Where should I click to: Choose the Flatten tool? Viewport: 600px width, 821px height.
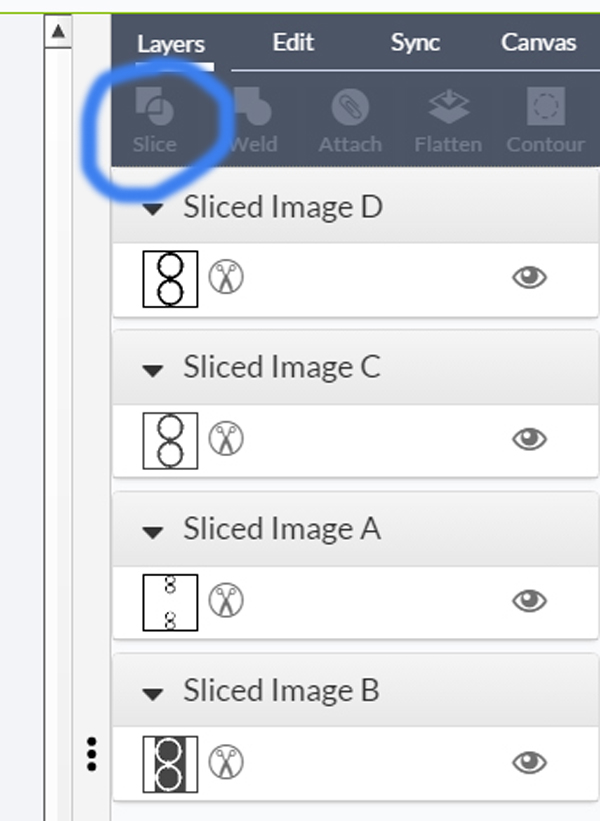(448, 106)
